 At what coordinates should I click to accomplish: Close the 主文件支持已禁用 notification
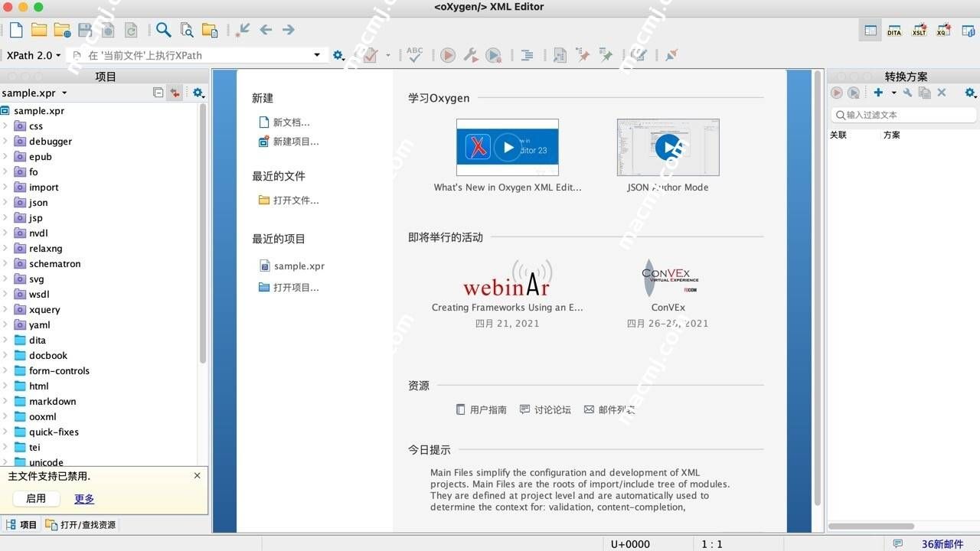197,476
